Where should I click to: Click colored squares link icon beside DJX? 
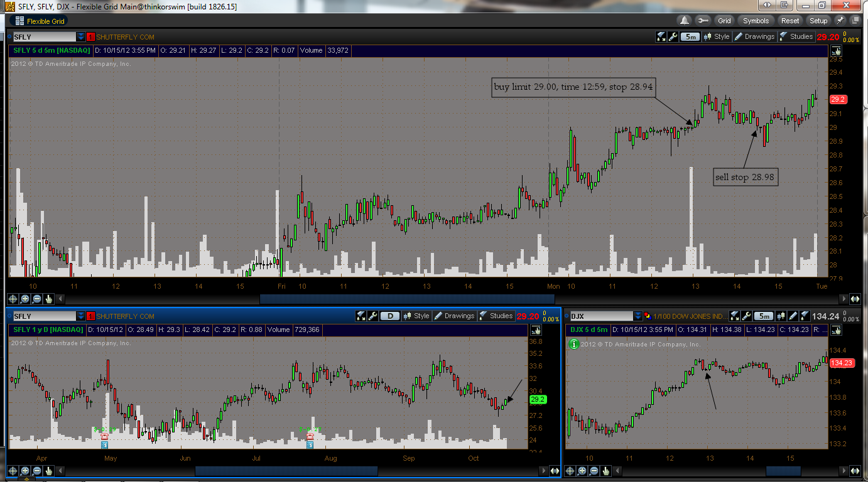click(648, 316)
